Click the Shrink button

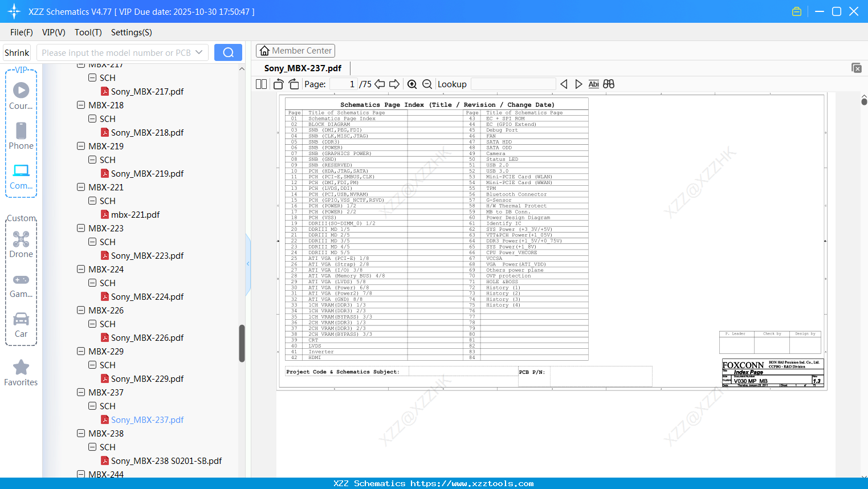17,53
